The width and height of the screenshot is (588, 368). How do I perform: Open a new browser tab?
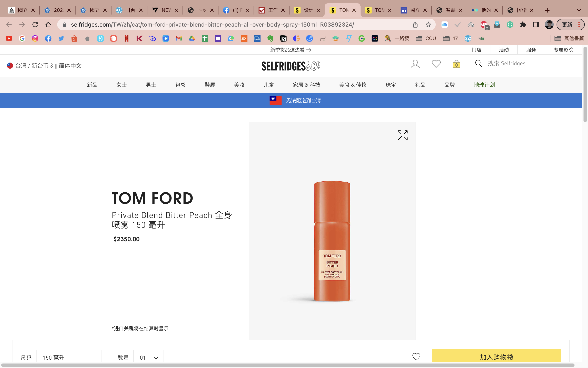547,10
